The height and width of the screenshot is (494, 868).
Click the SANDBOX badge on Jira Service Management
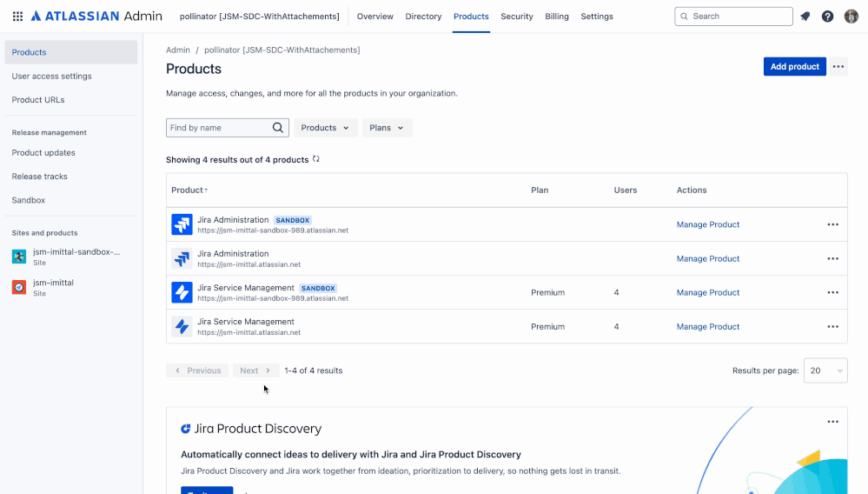click(x=318, y=288)
